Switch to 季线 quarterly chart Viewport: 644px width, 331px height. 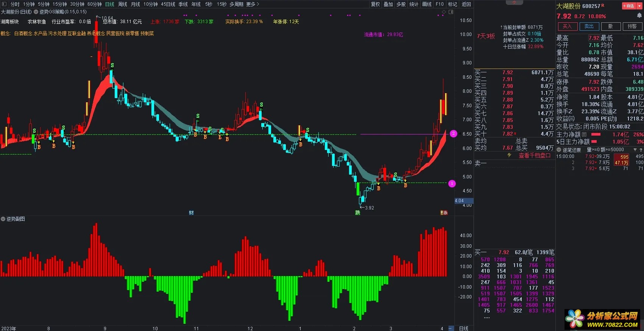point(183,4)
